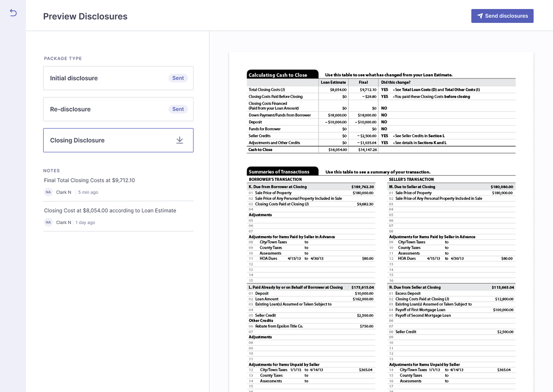The width and height of the screenshot is (553, 392).
Task: Click the Seller Credits row label in Cash to Close
Action: click(259, 136)
